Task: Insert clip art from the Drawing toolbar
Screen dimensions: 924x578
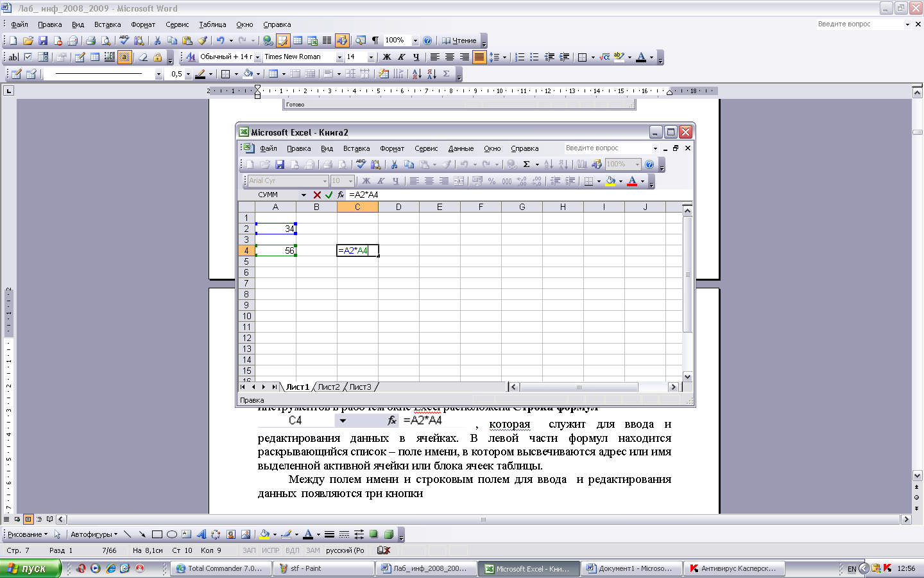Action: pyautogui.click(x=231, y=534)
